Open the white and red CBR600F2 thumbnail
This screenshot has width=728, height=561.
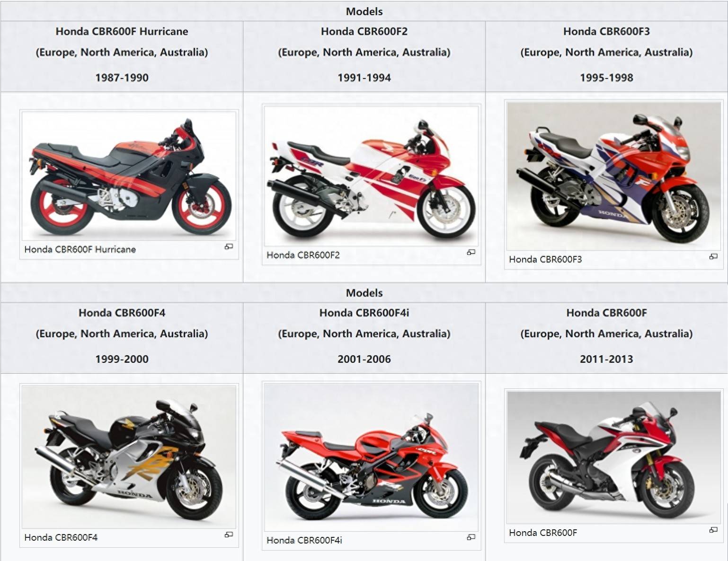[x=371, y=176]
